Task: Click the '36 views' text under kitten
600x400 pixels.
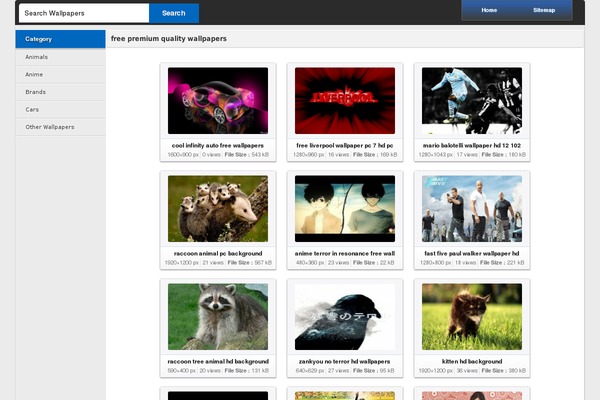Action: point(467,371)
